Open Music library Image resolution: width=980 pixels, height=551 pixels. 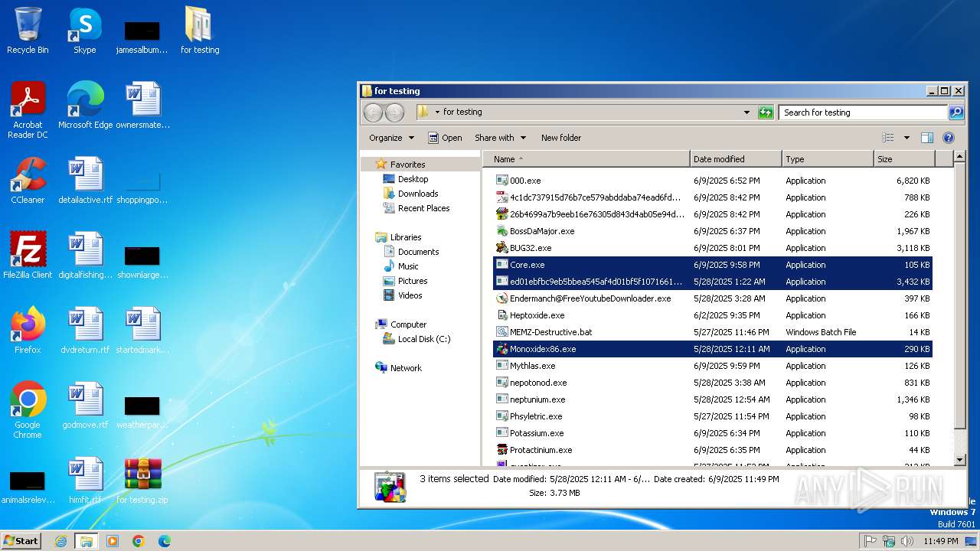point(408,266)
